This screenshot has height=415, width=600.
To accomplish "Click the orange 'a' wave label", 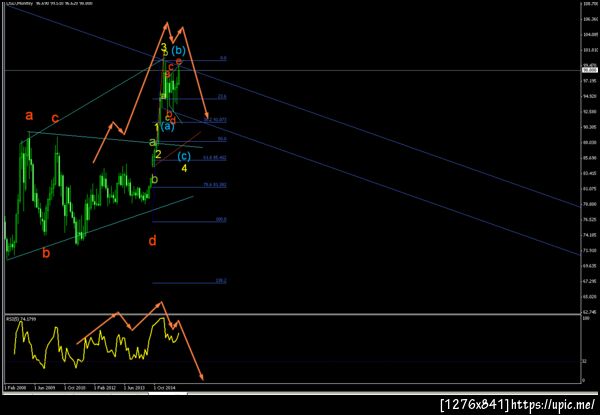I will [x=29, y=116].
